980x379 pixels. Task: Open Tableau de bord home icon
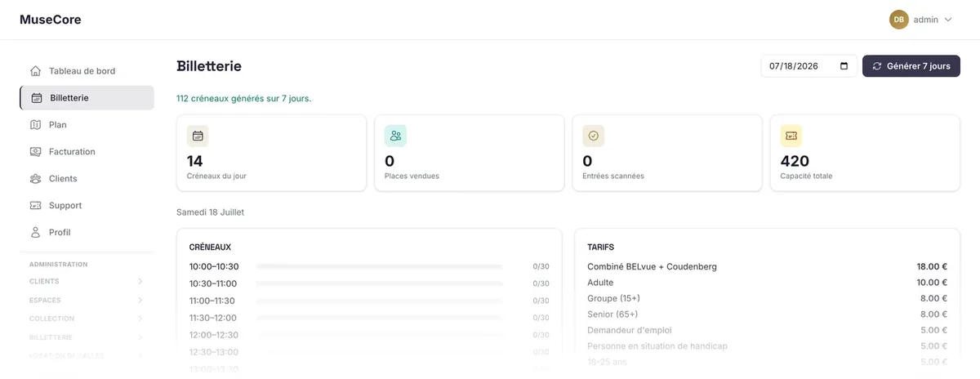[35, 71]
